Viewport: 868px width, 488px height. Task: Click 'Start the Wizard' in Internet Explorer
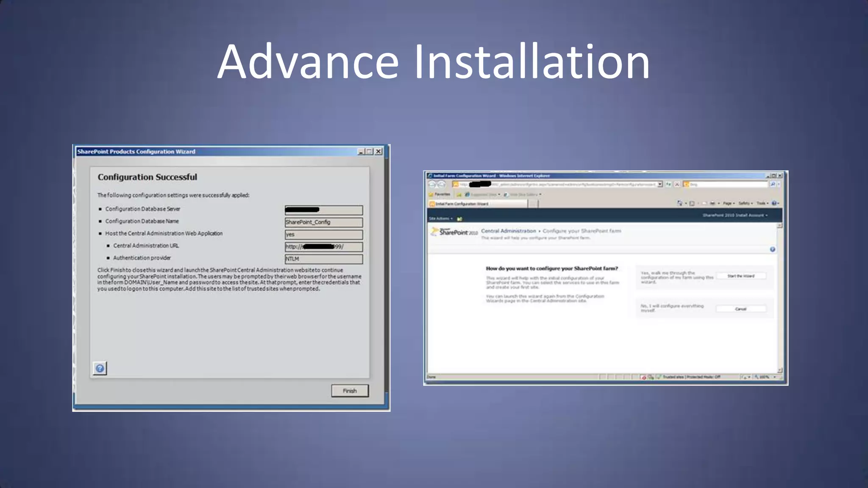(741, 276)
